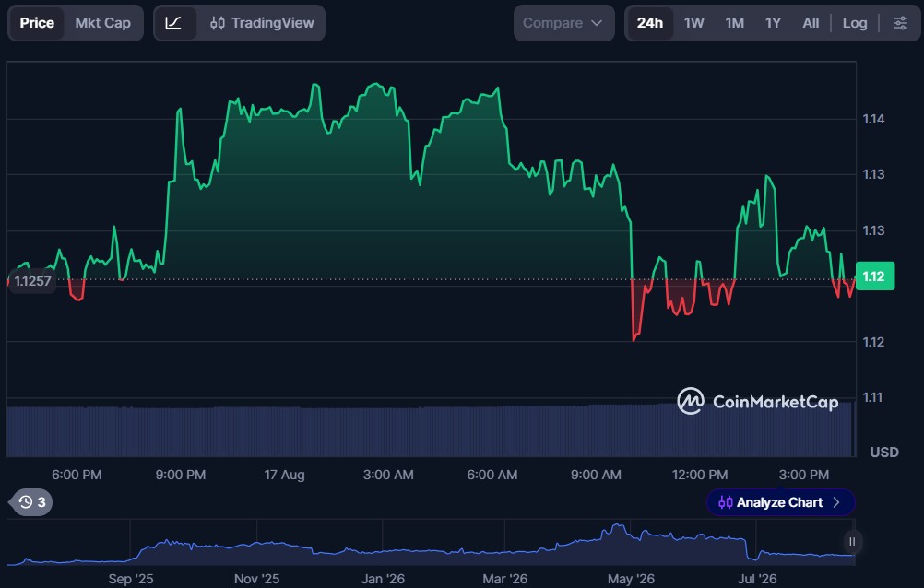Select the 1M time range
Screen dimensions: 924x588
[734, 23]
